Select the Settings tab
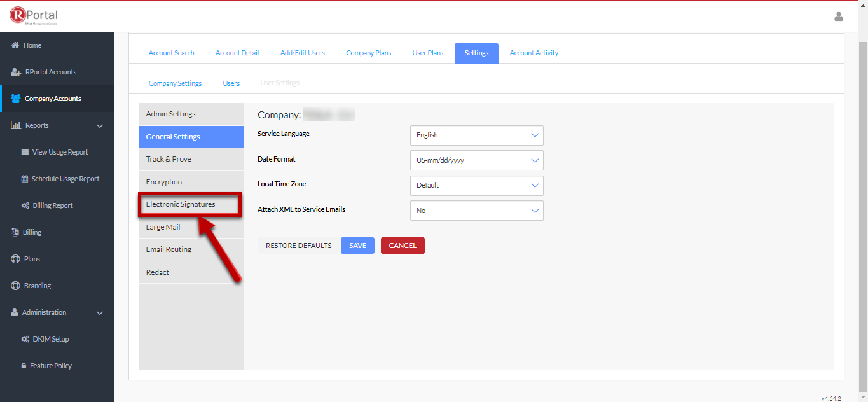This screenshot has width=868, height=402. 476,53
